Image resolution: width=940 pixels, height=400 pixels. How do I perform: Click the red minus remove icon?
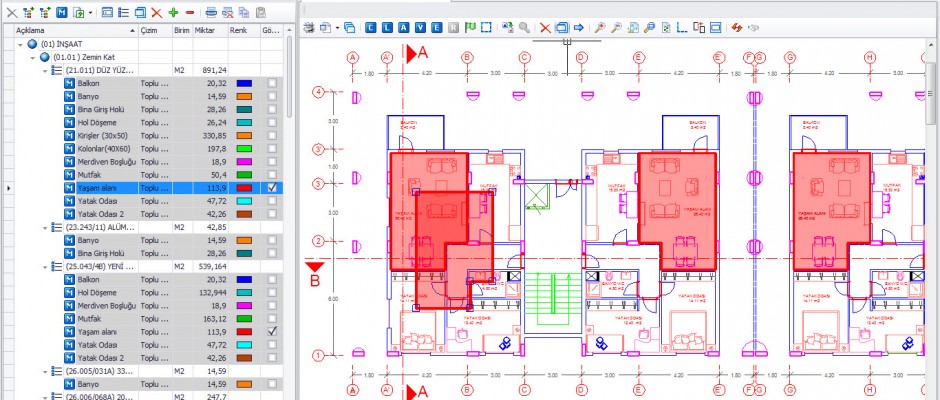coord(189,13)
